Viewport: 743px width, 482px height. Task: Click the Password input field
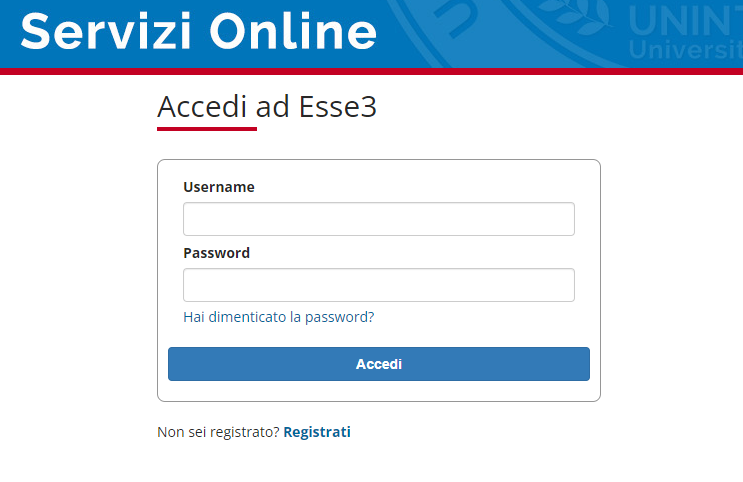tap(379, 285)
